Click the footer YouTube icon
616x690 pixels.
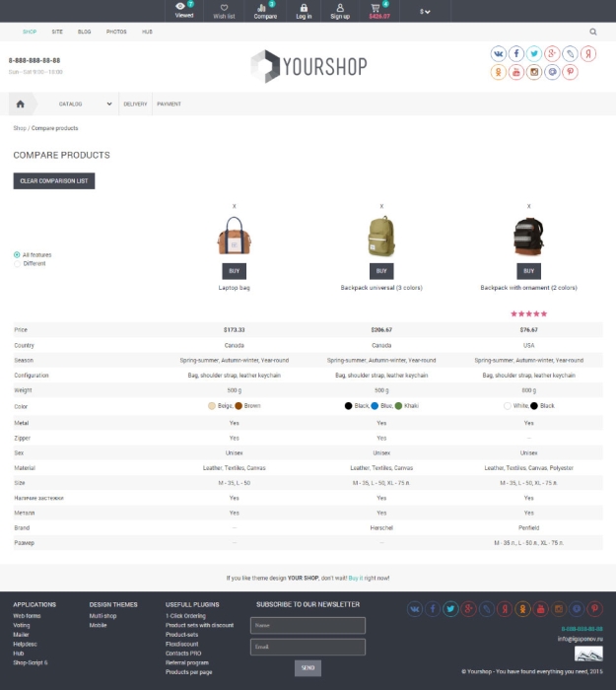(541, 609)
